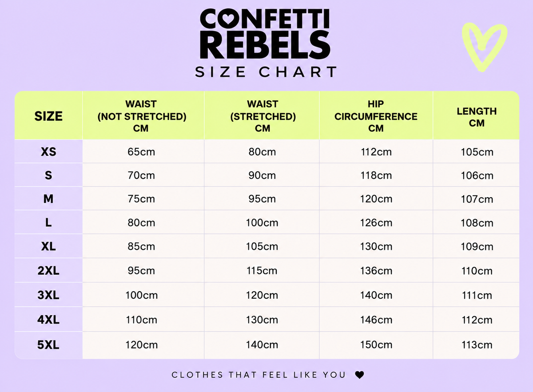Select the LENGTH CM column header
The width and height of the screenshot is (533, 392).
477,117
